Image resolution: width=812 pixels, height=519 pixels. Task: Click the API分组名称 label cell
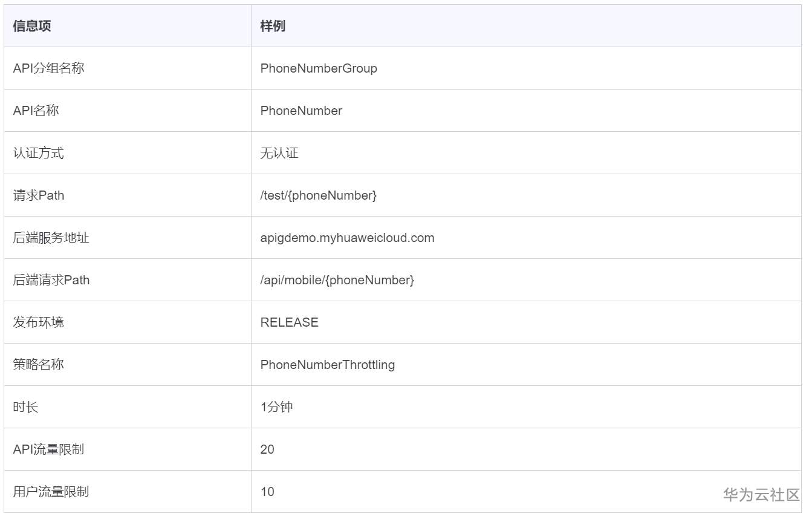(48, 68)
